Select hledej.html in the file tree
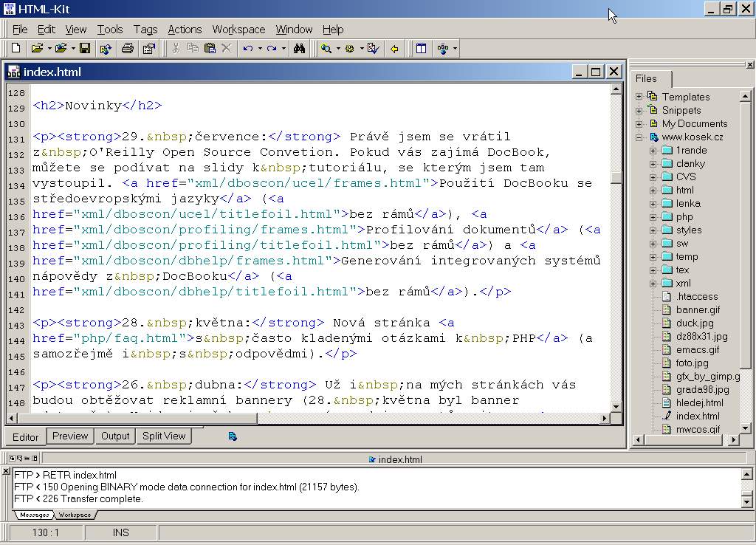756x545 pixels. [699, 402]
